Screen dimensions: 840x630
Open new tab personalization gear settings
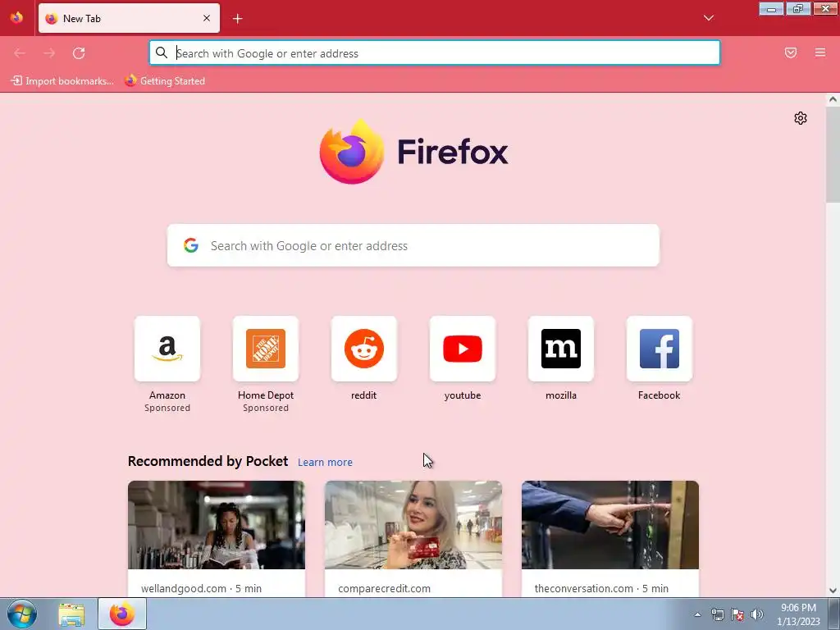click(801, 118)
